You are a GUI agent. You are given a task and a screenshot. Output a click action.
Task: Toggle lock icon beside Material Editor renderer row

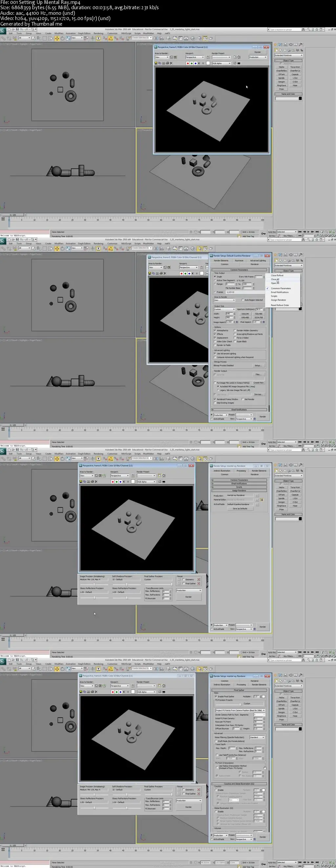point(262,500)
